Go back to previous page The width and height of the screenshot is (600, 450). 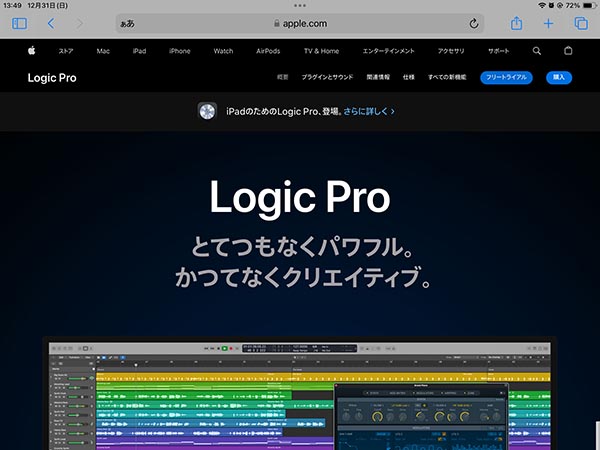point(51,24)
